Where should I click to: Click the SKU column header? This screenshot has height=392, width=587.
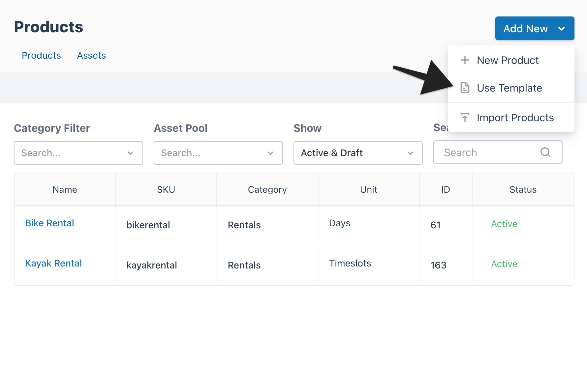coord(166,189)
